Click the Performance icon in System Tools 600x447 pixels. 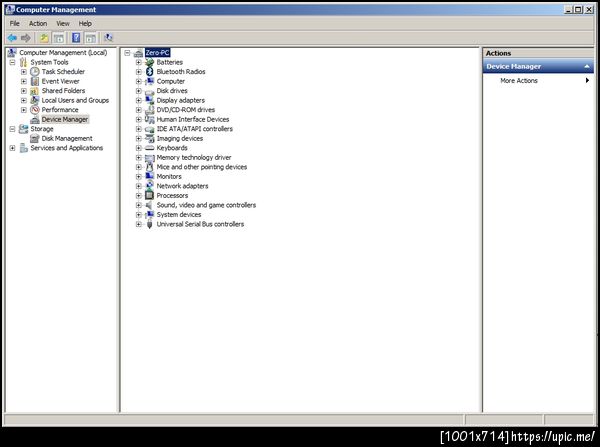[35, 110]
